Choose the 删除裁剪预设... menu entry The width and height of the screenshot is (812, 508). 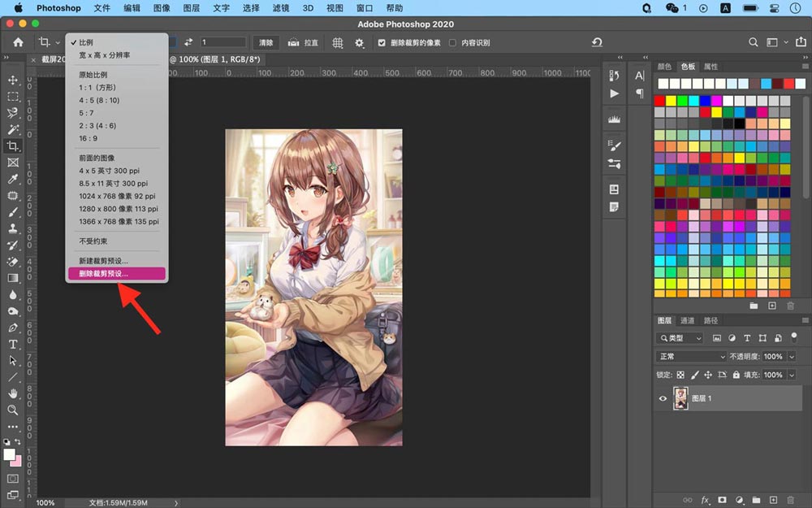coord(117,274)
